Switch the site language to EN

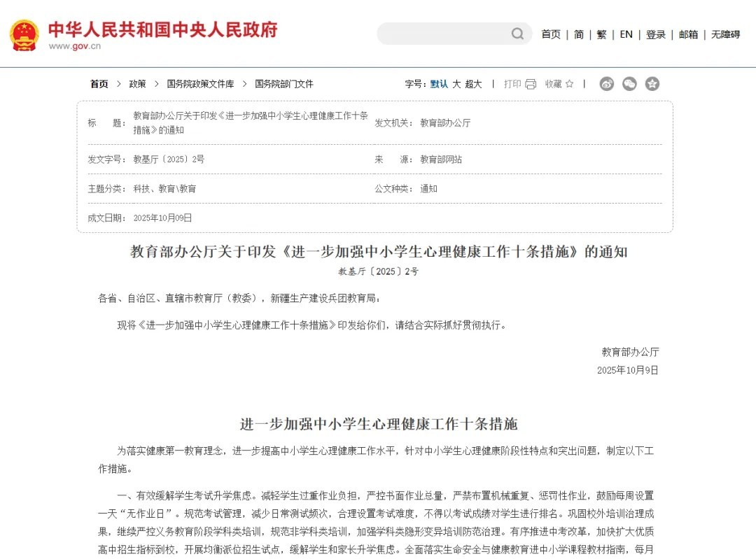click(626, 34)
